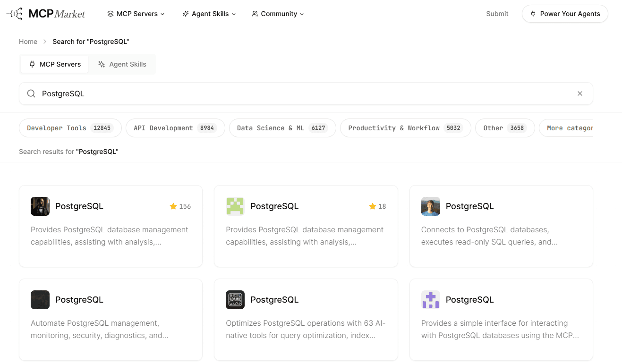Click the green pixel-art PostgreSQL server icon

(x=235, y=206)
